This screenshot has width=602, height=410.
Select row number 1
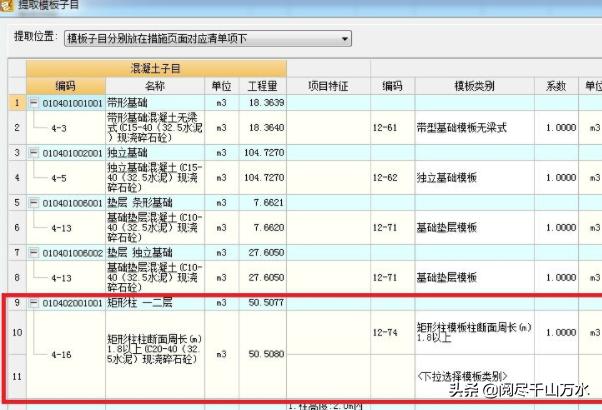pos(17,102)
